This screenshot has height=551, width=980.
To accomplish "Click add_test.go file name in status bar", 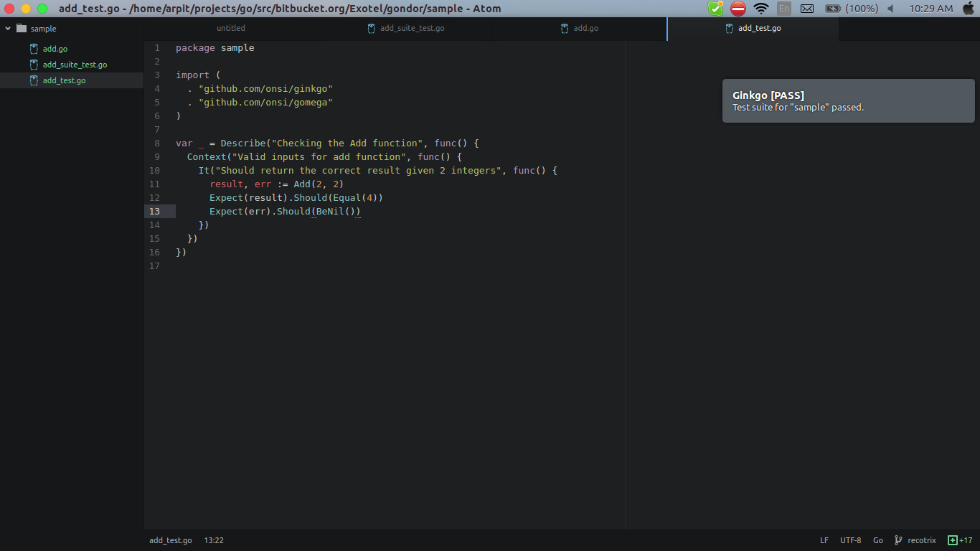I will pyautogui.click(x=171, y=540).
